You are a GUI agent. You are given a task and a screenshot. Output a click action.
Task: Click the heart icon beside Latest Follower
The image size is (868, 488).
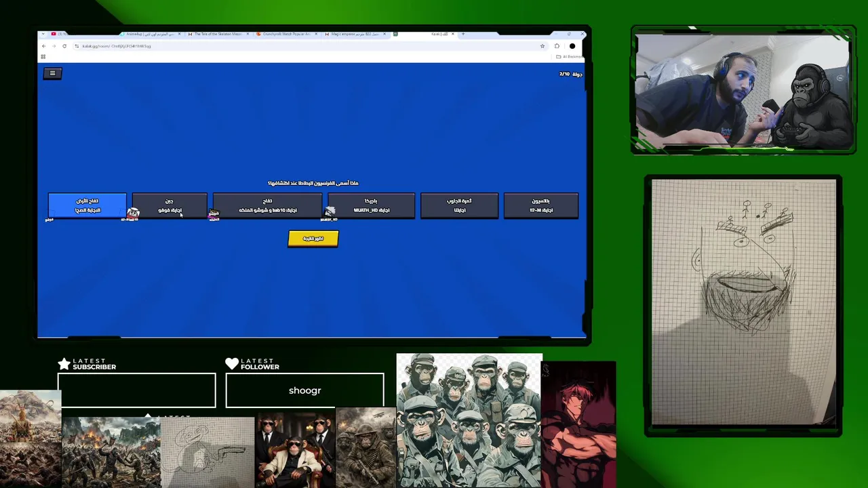[232, 364]
